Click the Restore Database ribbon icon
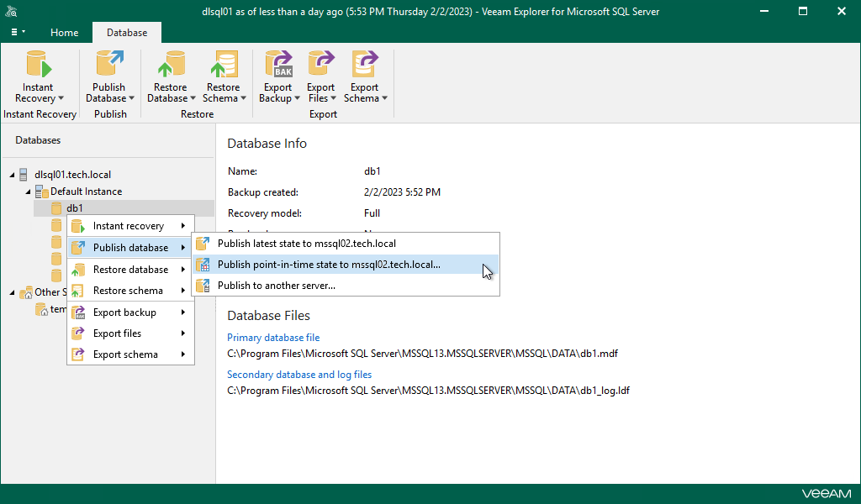The width and height of the screenshot is (861, 504). 171,64
